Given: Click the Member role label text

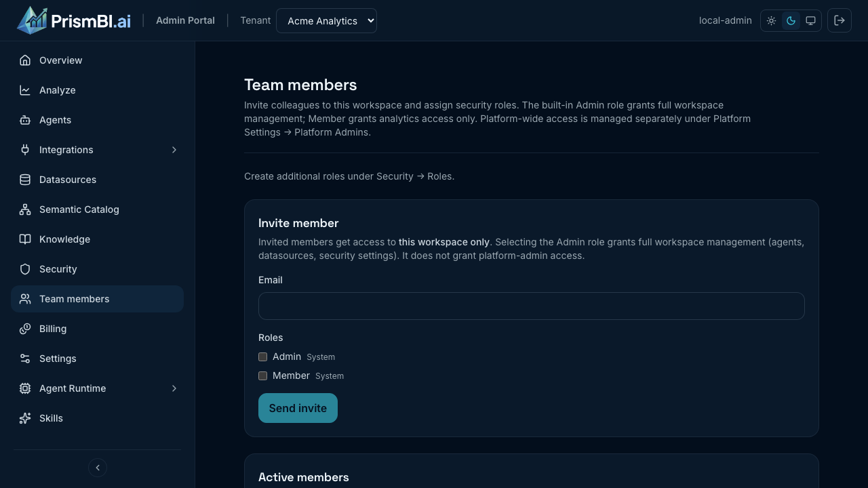Looking at the screenshot, I should tap(291, 375).
